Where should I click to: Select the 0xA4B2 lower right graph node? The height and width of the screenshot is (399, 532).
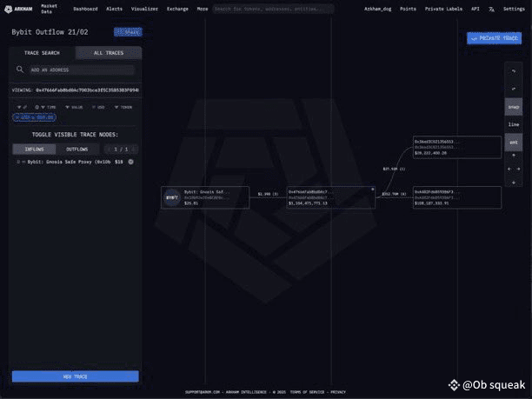(x=457, y=197)
